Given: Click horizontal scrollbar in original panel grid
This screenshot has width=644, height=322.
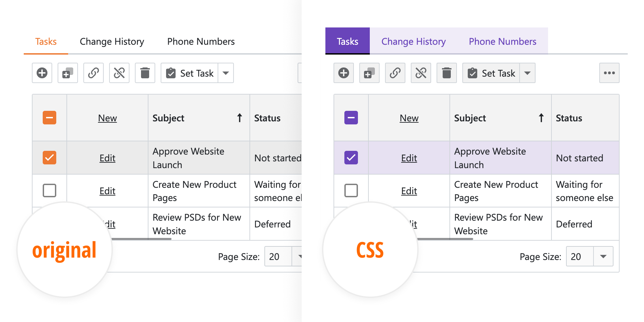Looking at the screenshot, I should (x=141, y=239).
